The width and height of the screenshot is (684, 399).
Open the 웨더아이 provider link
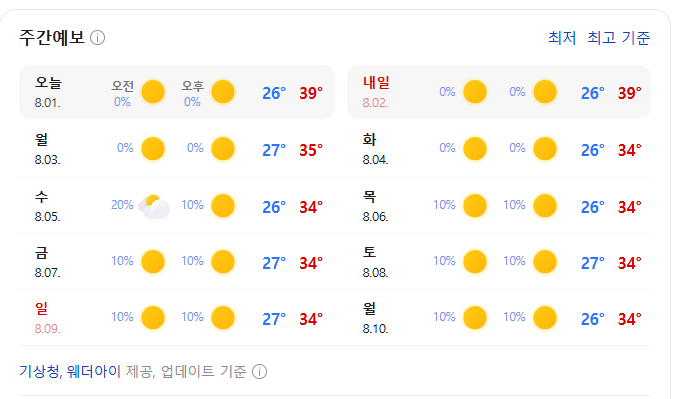(94, 372)
